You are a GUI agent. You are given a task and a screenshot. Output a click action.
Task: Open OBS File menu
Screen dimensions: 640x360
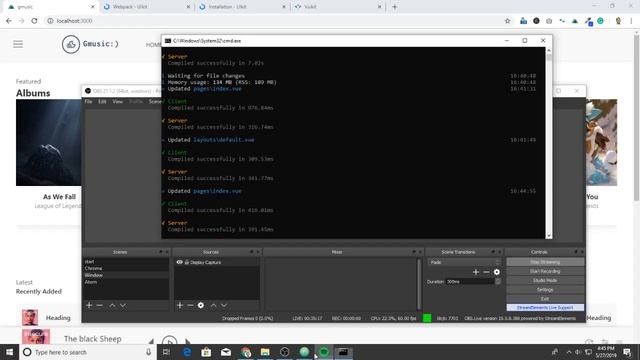click(x=88, y=102)
